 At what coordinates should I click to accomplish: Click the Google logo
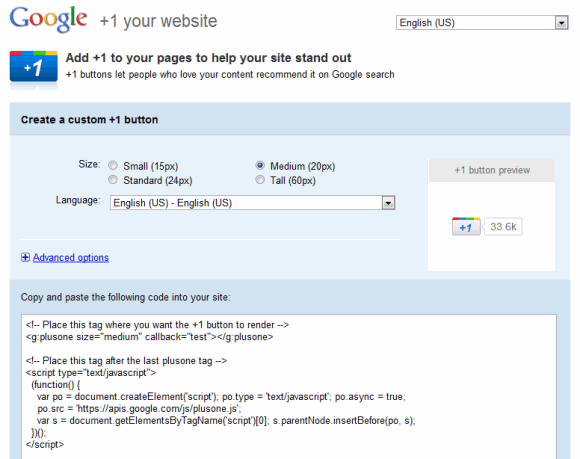[48, 19]
